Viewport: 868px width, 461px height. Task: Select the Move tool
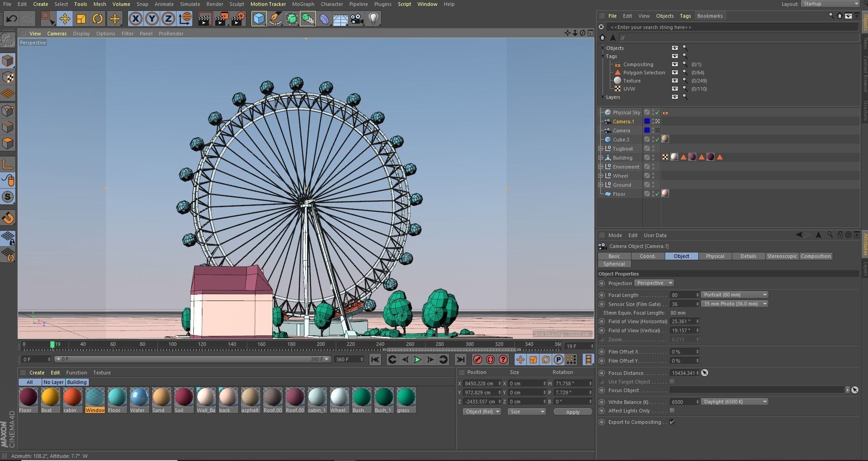(64, 19)
